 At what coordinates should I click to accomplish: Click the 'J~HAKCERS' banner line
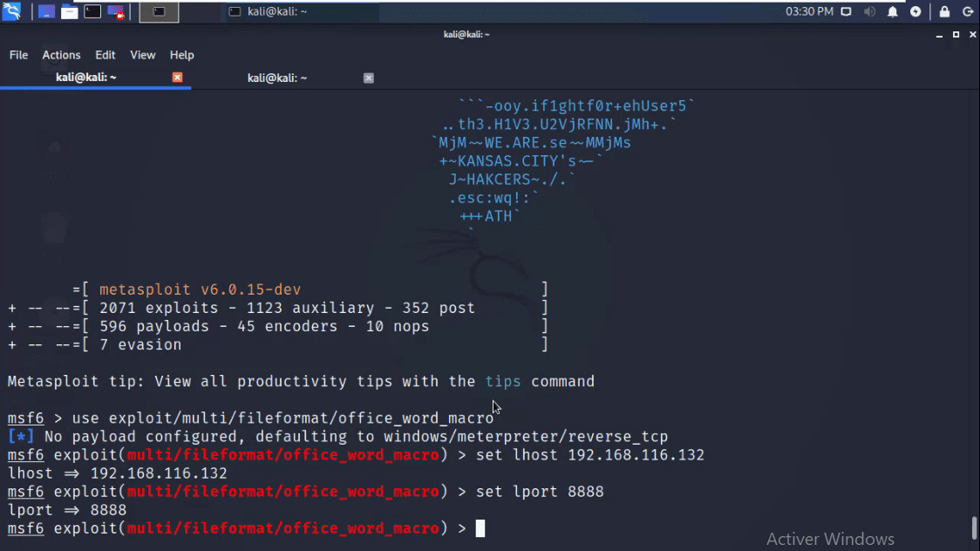click(x=512, y=180)
